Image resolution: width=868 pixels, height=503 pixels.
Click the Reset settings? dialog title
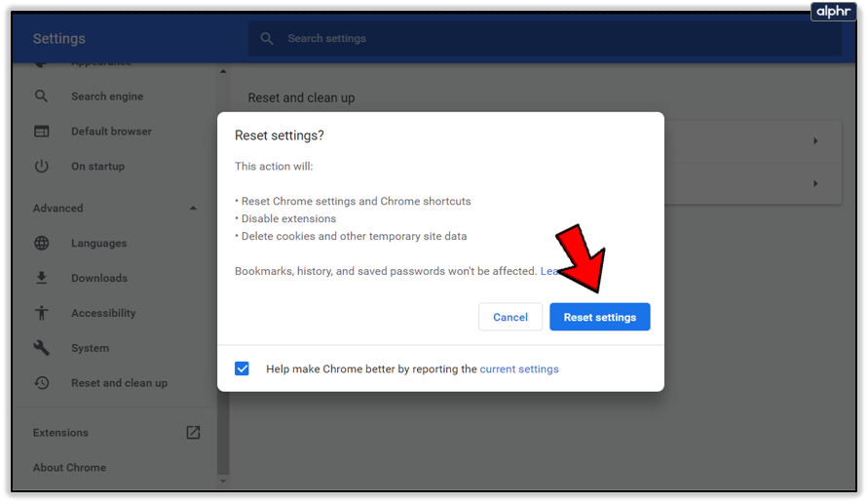tap(279, 135)
